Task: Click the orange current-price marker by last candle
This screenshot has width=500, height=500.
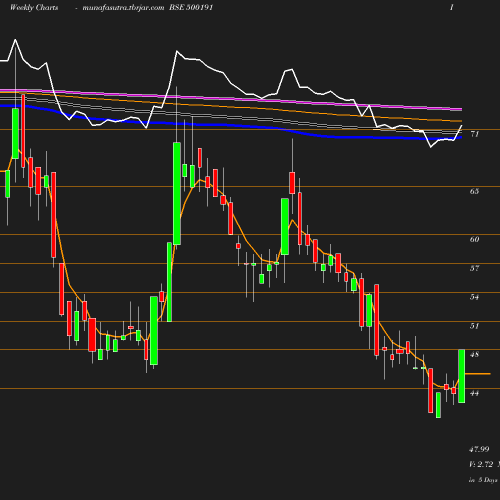Action: 478,374
